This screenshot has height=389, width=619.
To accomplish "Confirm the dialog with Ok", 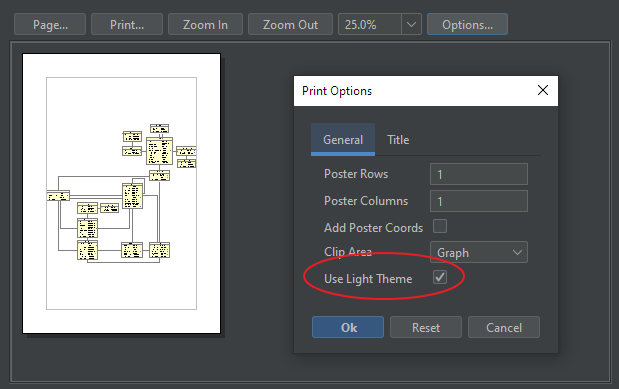I will click(x=348, y=327).
